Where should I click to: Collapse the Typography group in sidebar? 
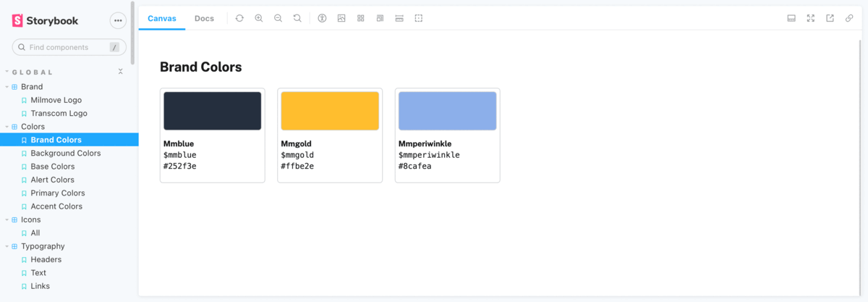43,246
